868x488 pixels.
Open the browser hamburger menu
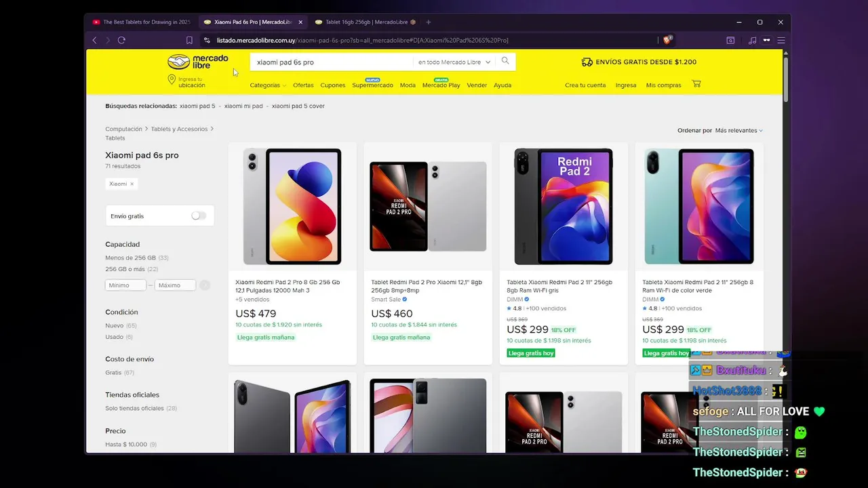[781, 40]
